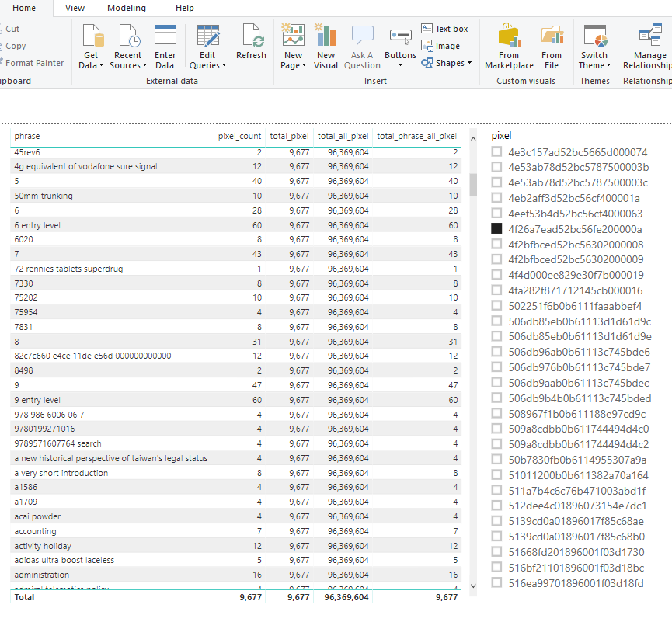Check pixel 4f4d000ee829e30f7b000019
Image resolution: width=672 pixels, height=622 pixels.
point(496,275)
